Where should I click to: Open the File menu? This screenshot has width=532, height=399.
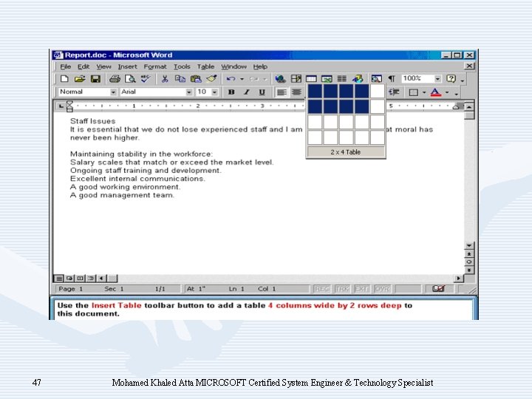coord(66,66)
